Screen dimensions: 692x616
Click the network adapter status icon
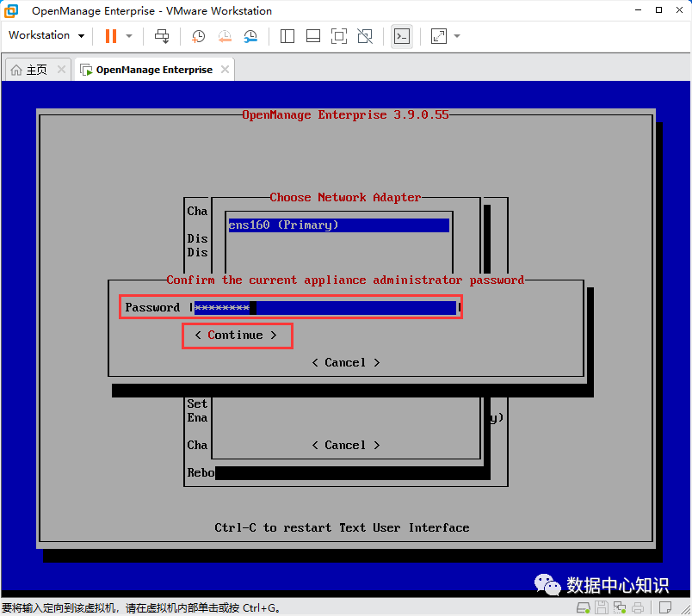(x=620, y=607)
